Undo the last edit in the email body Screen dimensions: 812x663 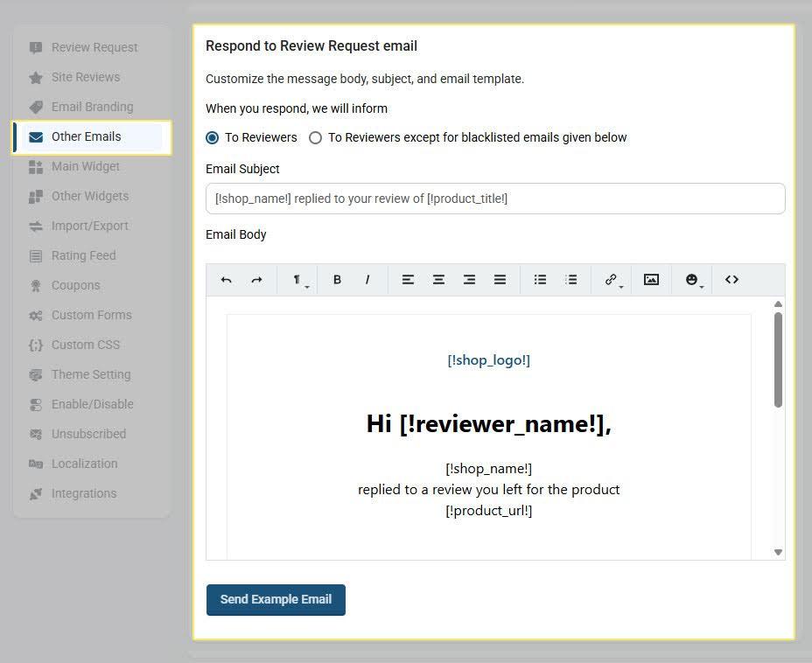(226, 279)
